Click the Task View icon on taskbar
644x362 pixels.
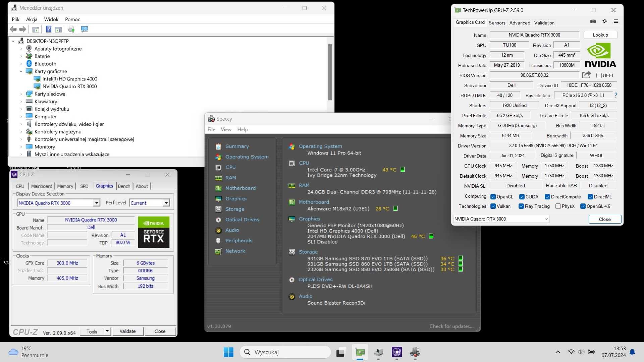(341, 352)
